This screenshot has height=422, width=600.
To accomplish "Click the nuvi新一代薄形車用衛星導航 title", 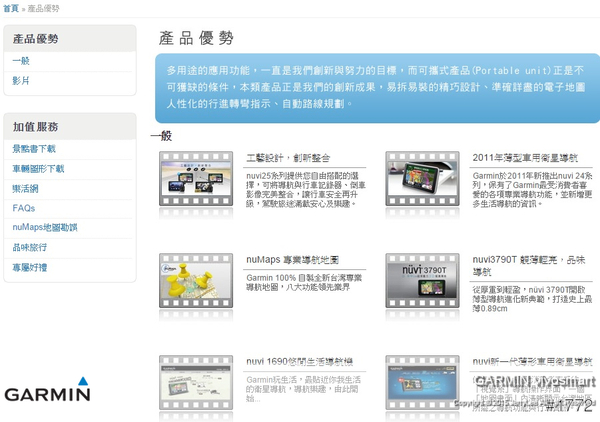I will click(532, 362).
